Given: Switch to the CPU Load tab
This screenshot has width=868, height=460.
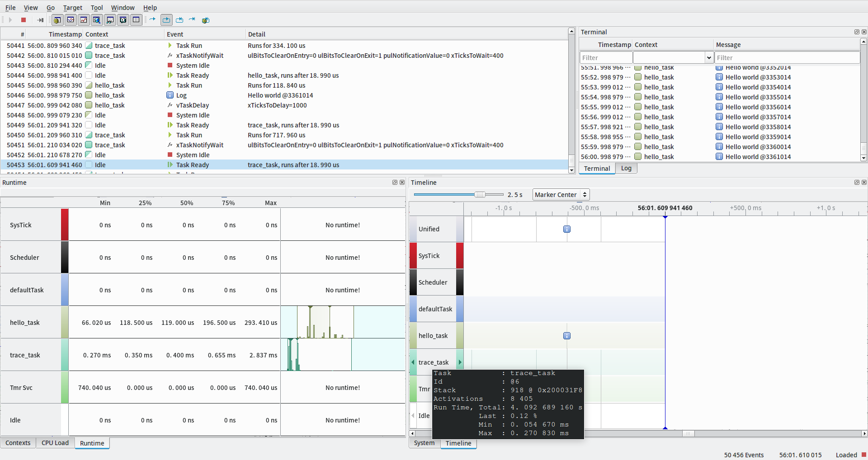Looking at the screenshot, I should (x=55, y=443).
